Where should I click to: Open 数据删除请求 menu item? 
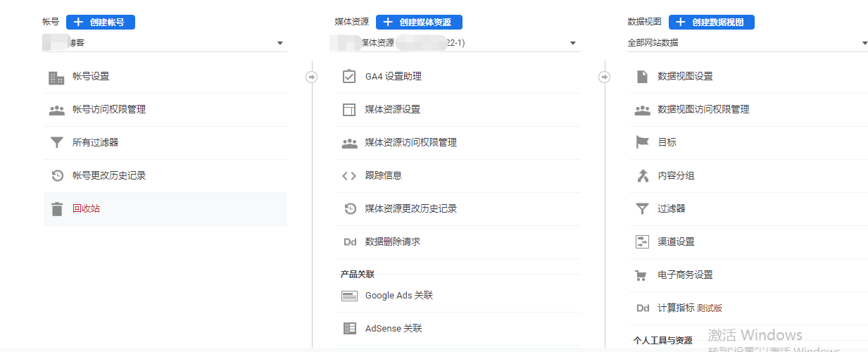[x=458, y=242]
